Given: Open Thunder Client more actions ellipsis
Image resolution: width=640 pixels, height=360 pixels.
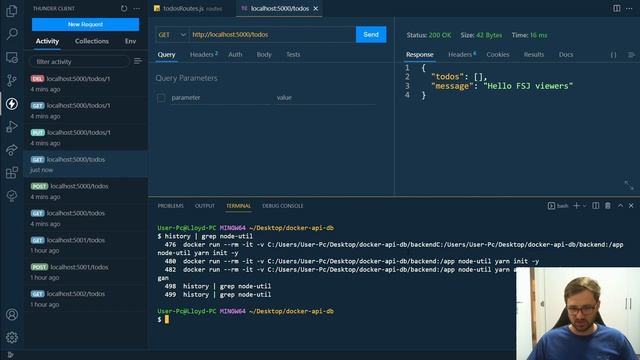Looking at the screenshot, I should 137,8.
